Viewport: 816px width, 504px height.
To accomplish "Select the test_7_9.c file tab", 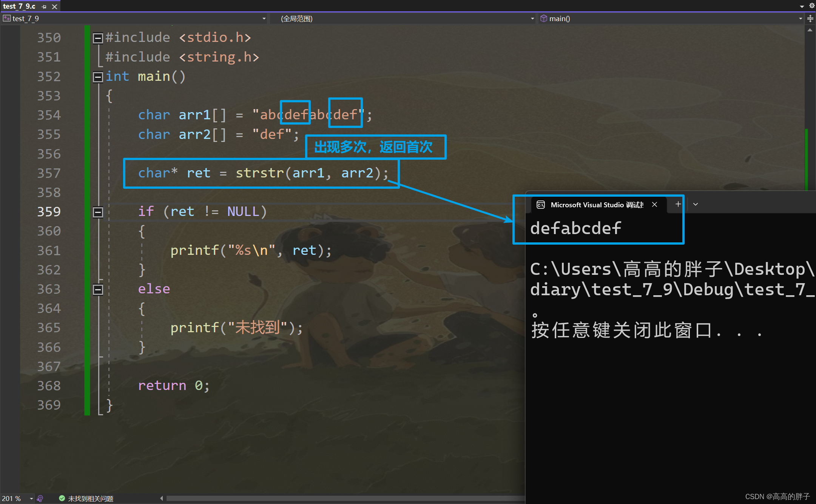I will [20, 6].
